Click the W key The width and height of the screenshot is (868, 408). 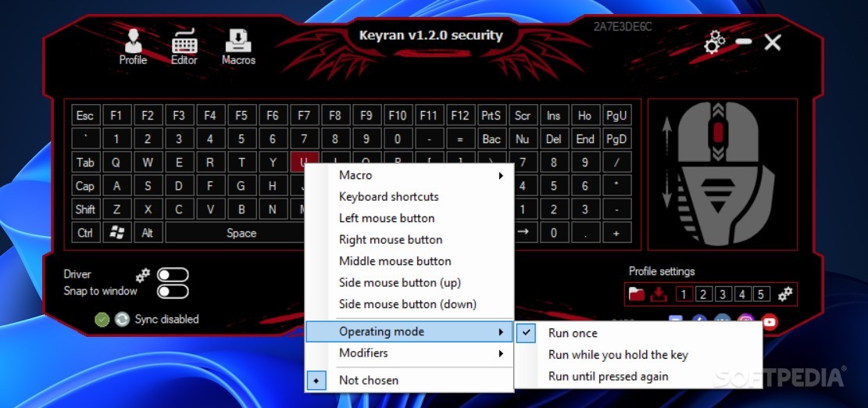click(x=147, y=163)
